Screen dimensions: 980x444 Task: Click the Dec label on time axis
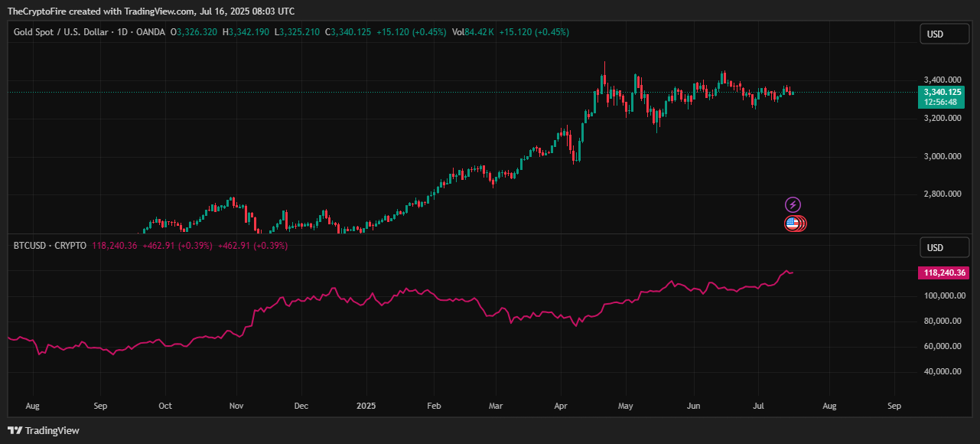[x=301, y=405]
